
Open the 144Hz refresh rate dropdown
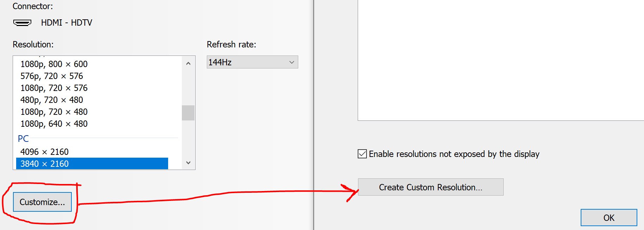click(252, 62)
